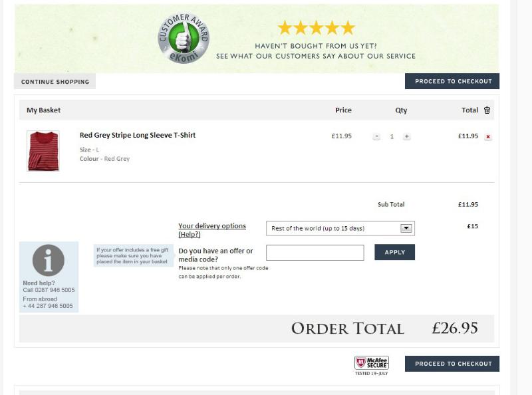Click the eKomi Customer Award badge
This screenshot has height=395, width=532.
[183, 38]
